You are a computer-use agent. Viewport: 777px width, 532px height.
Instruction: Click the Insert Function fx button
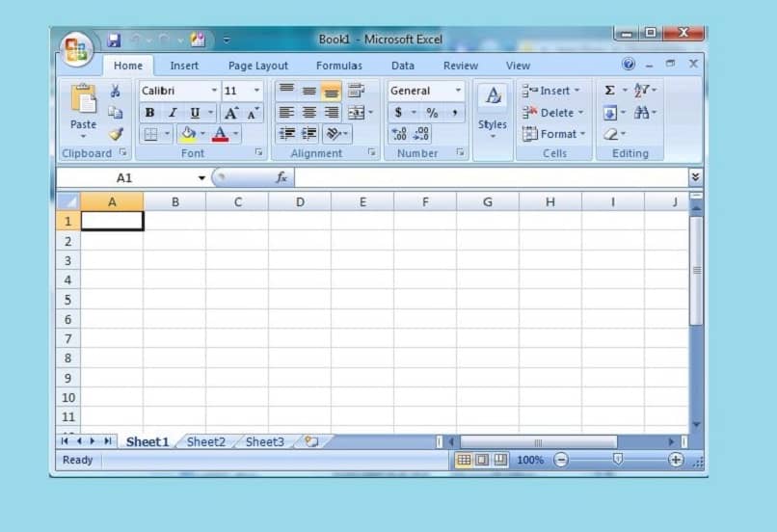coord(281,177)
